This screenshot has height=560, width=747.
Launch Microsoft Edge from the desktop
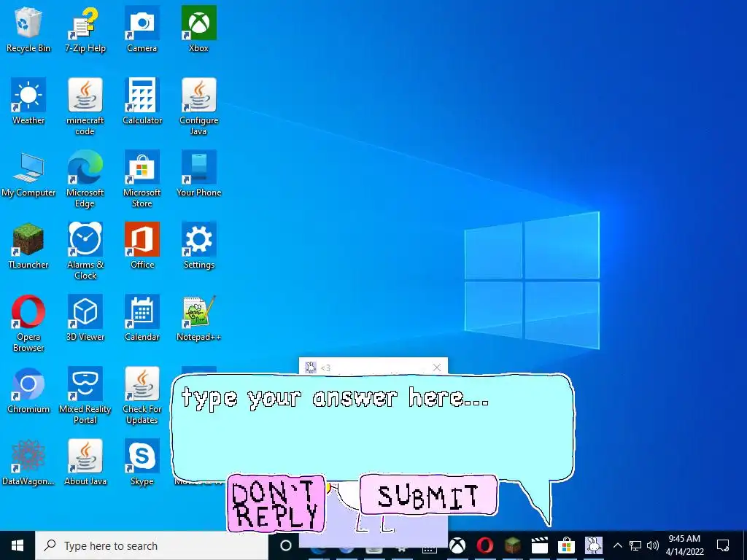coord(85,179)
